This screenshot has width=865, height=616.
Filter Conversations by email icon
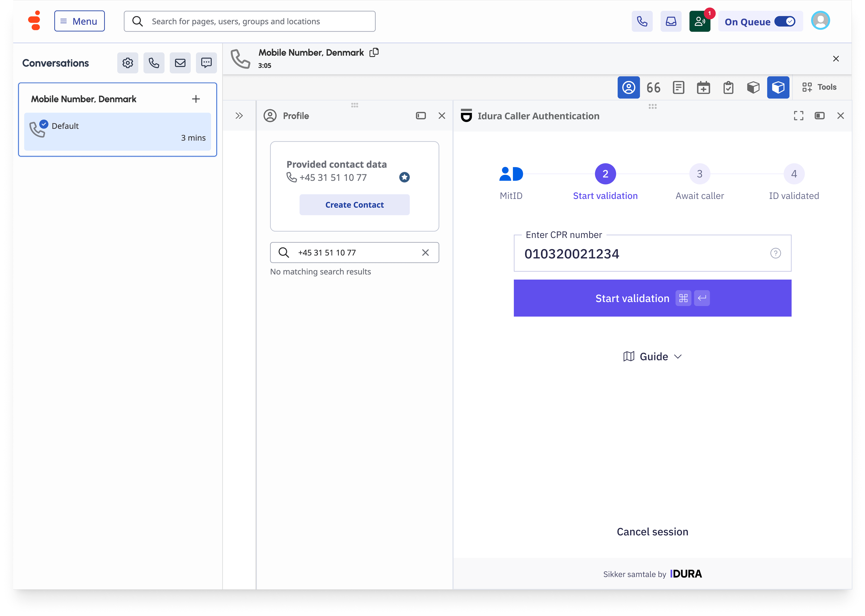tap(180, 63)
